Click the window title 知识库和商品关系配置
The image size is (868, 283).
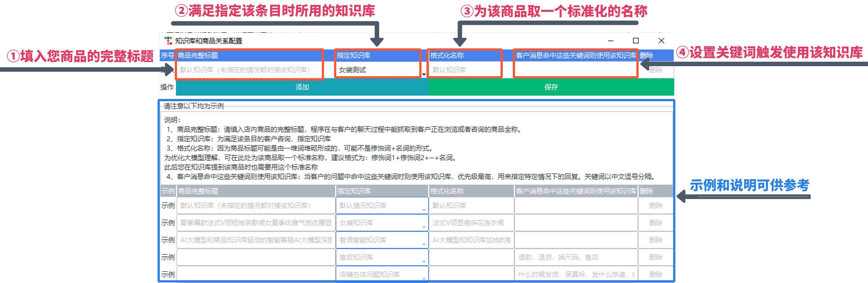tap(209, 41)
